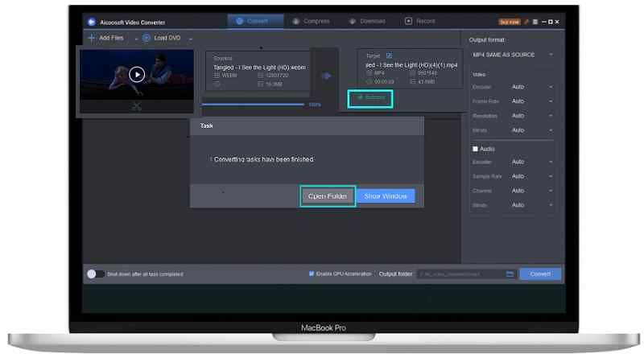Click the conversion progress bar
Viewport: 644px width, 354px height.
point(253,105)
